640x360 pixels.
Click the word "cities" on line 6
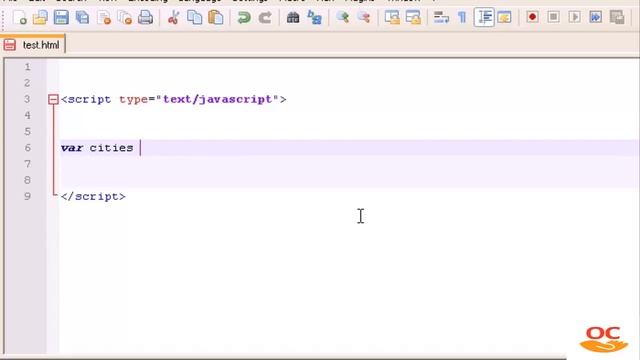111,148
